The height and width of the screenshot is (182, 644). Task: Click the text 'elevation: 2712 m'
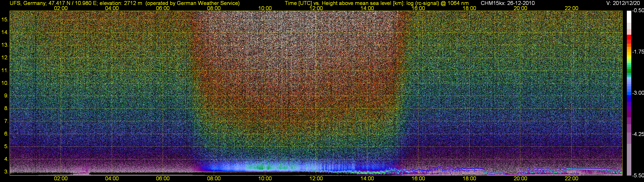[121, 3]
